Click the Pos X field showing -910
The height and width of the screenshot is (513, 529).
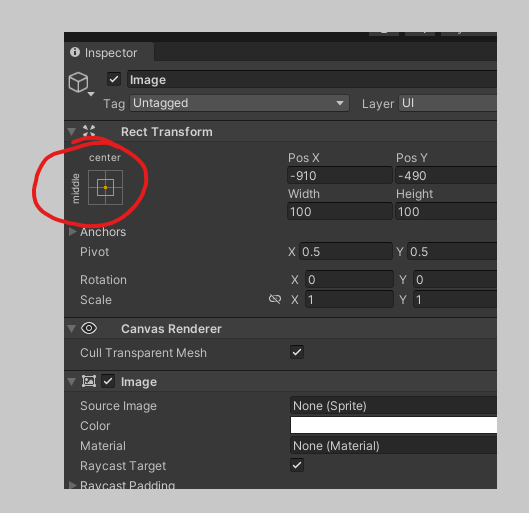(x=340, y=175)
